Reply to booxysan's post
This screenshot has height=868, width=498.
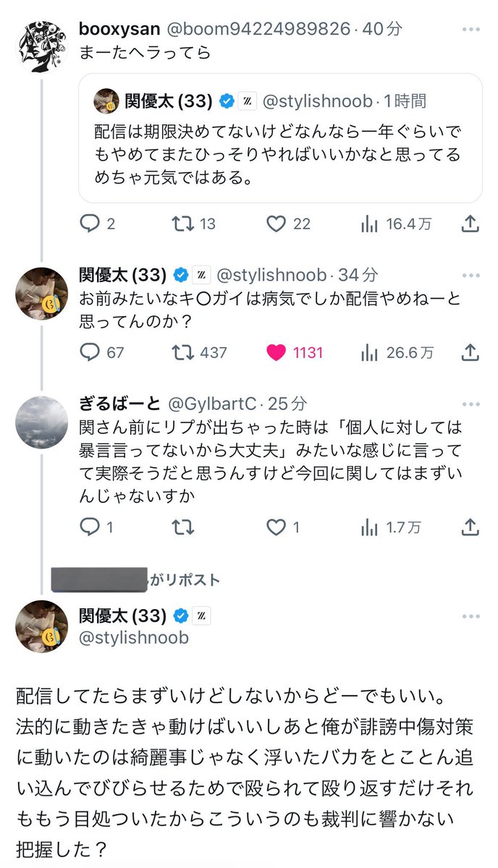pyautogui.click(x=89, y=224)
